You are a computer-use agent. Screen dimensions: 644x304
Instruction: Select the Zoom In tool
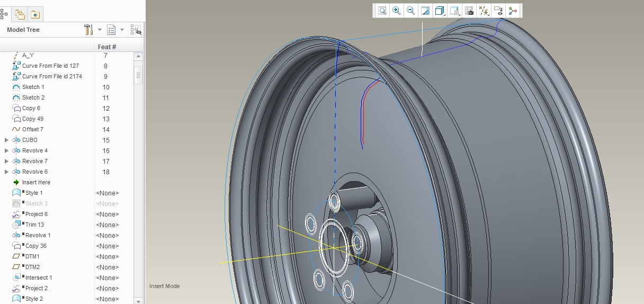tap(396, 11)
